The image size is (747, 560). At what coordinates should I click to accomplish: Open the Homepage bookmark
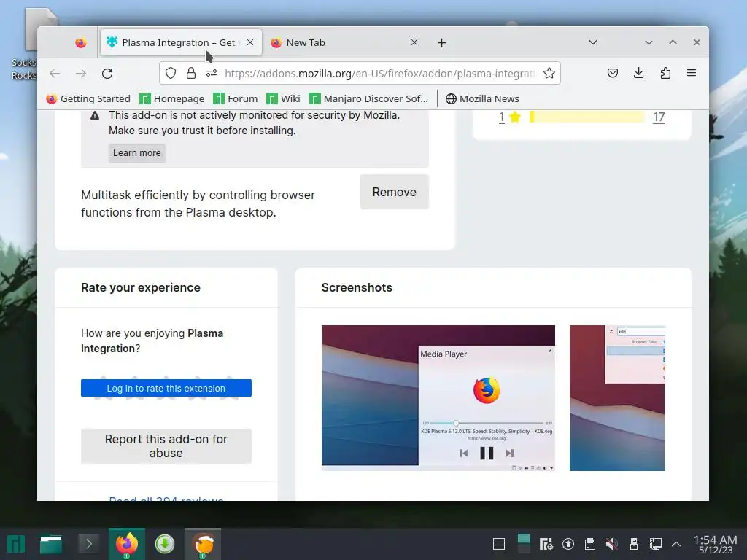pyautogui.click(x=172, y=98)
